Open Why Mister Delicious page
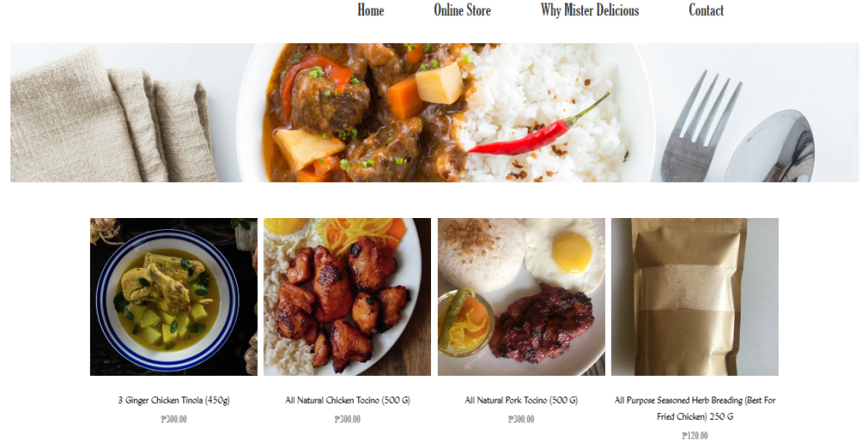 pyautogui.click(x=590, y=10)
